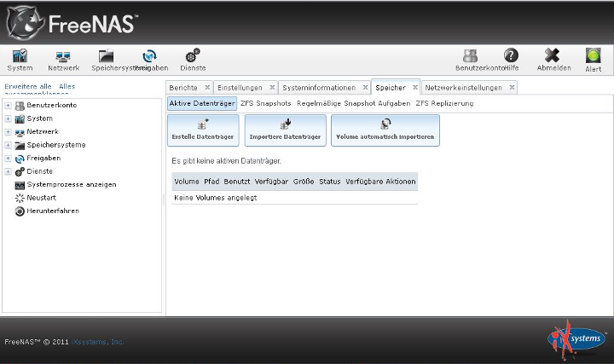Open the Speichersysteme toolbar icon
The height and width of the screenshot is (364, 614).
point(106,56)
